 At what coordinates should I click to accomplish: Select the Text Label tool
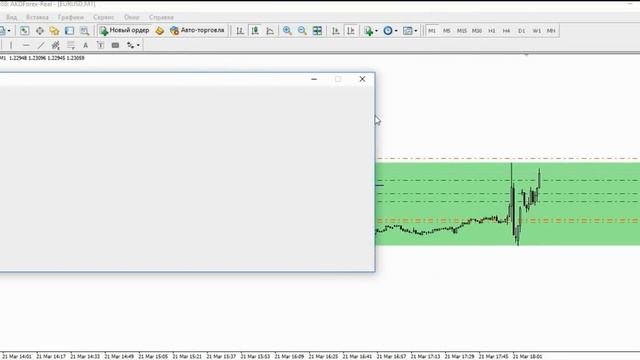click(x=100, y=45)
